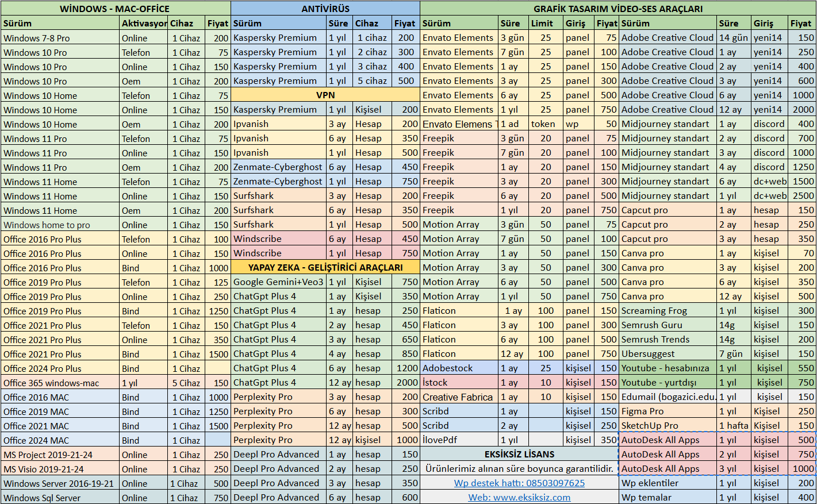817x504 pixels.
Task: Click the Windows Sql Server cell
Action: (60, 498)
